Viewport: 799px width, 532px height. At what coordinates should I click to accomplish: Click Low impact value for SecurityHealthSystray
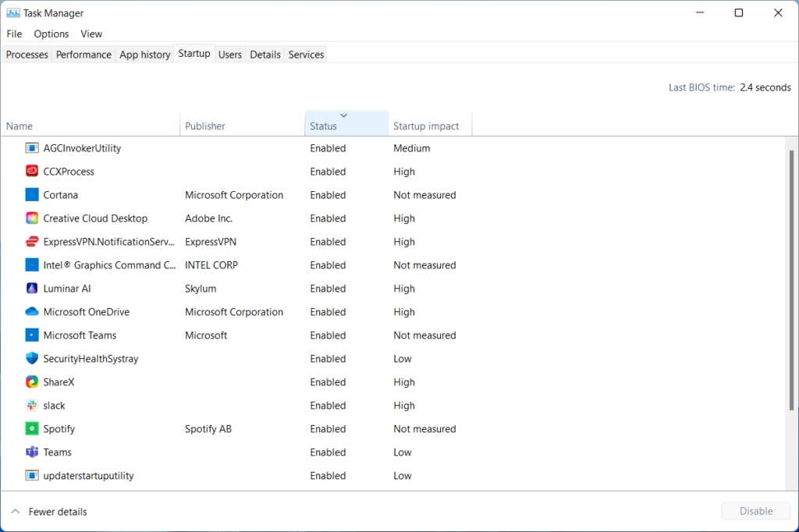[x=403, y=359]
